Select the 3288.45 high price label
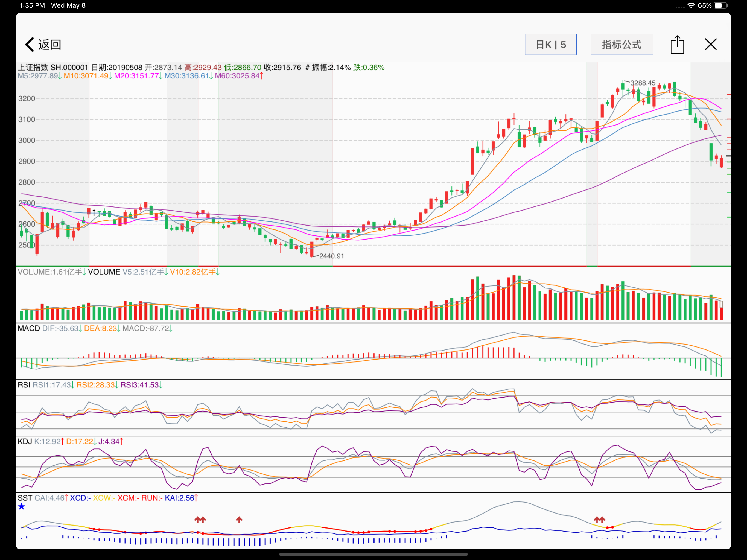 643,83
